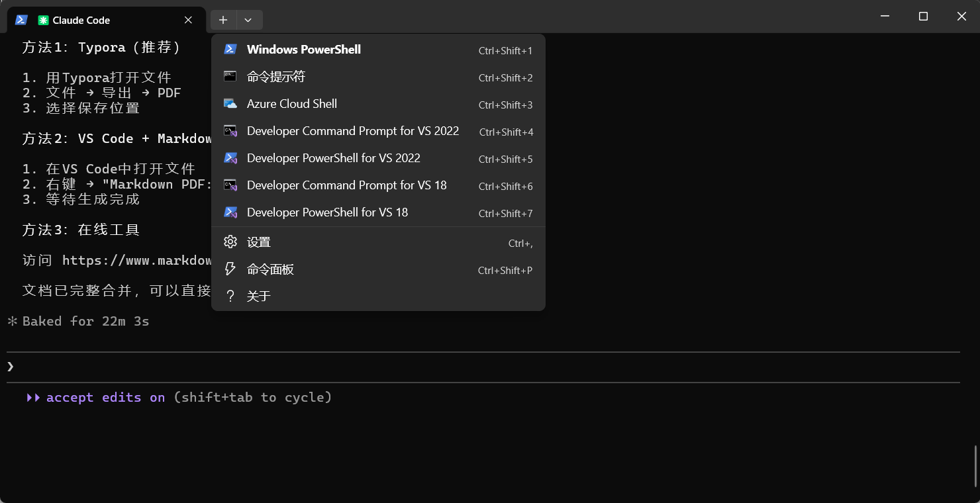Click the Command Prompt (命令提示符) icon

[230, 77]
